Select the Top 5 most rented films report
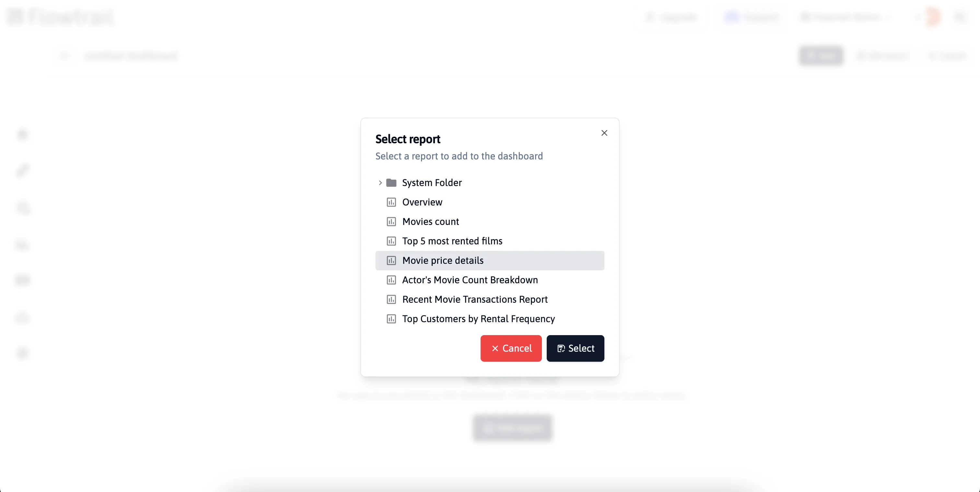980x492 pixels. coord(452,240)
